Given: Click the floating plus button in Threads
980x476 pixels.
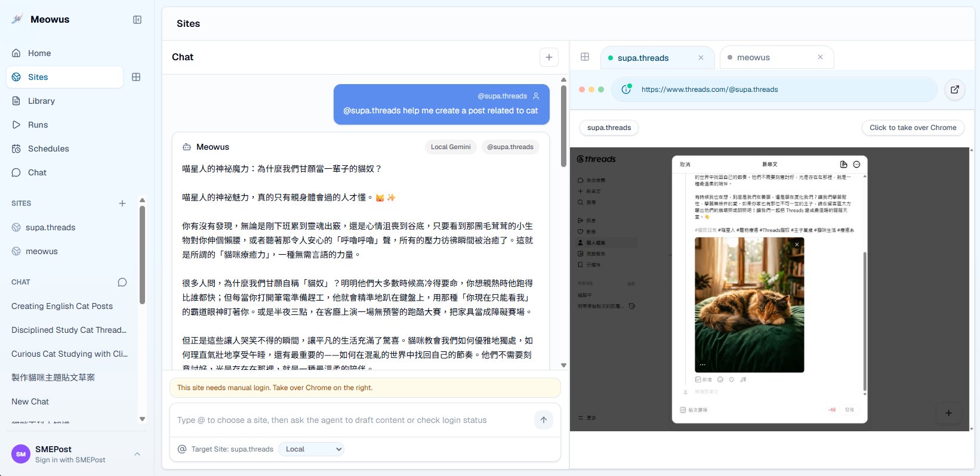Looking at the screenshot, I should [948, 413].
